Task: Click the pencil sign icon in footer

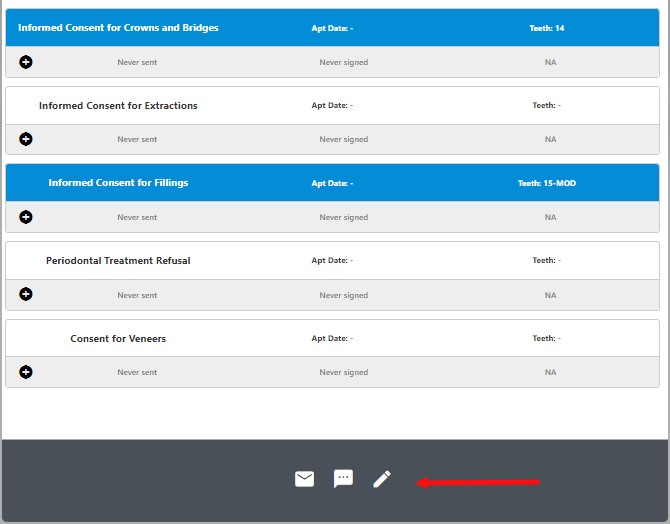Action: coord(382,479)
